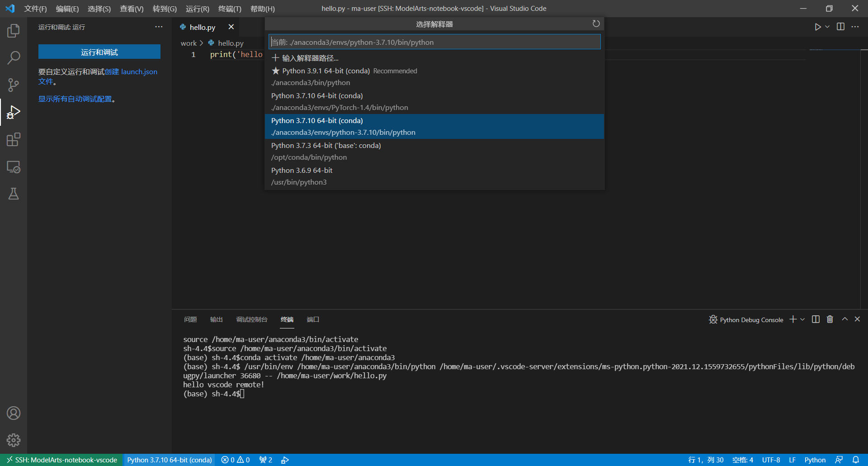The height and width of the screenshot is (466, 868).
Task: Change end of line sequence LF
Action: tap(792, 460)
